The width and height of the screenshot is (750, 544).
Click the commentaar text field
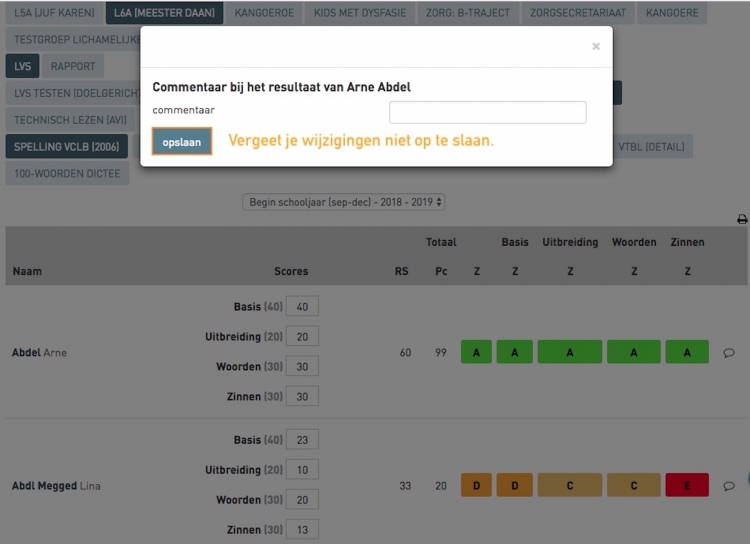487,112
